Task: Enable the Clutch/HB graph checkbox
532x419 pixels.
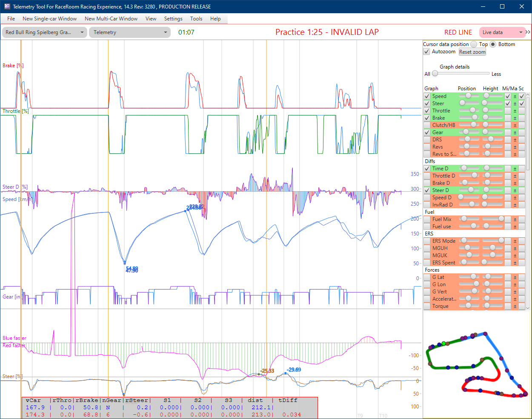Action: [x=427, y=125]
